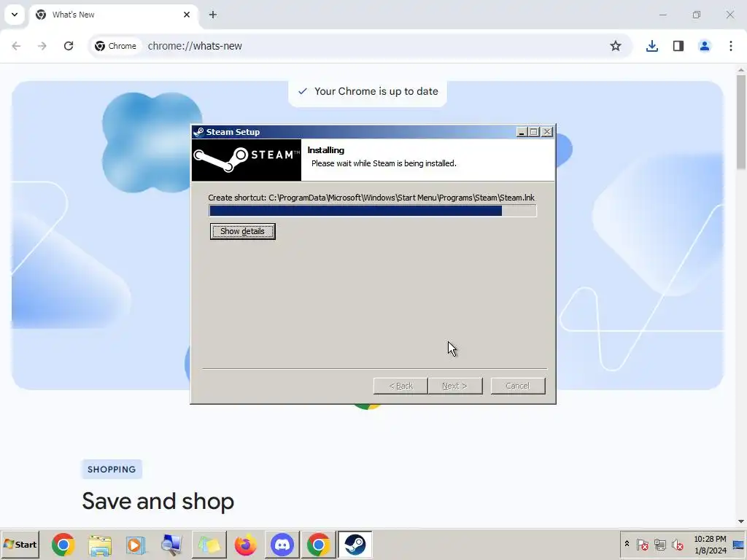Select the What's New Chrome tab
Image resolution: width=747 pixels, height=560 pixels.
pyautogui.click(x=113, y=15)
